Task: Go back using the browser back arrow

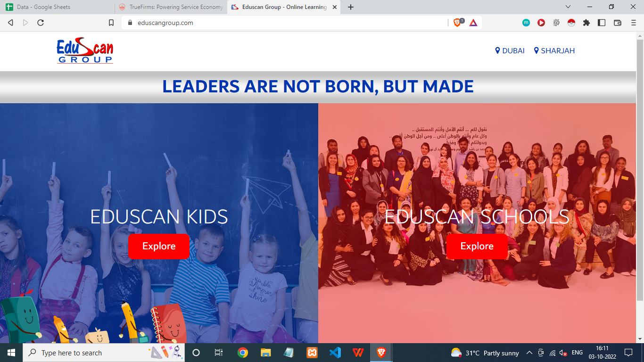Action: [x=10, y=23]
